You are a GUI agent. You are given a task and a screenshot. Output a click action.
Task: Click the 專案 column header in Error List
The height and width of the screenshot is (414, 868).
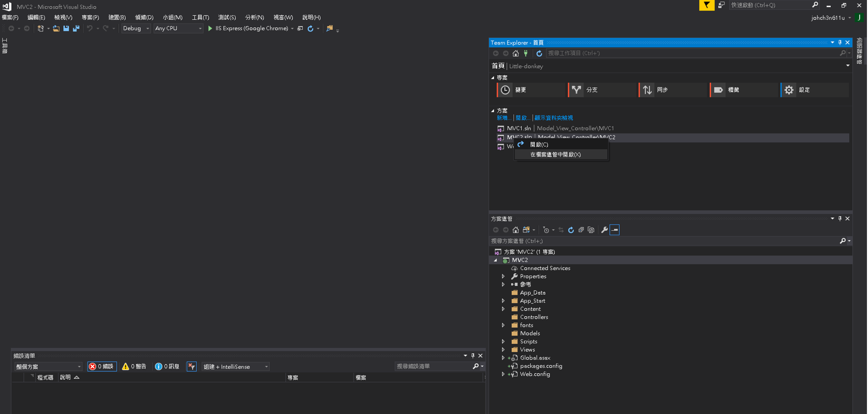293,377
